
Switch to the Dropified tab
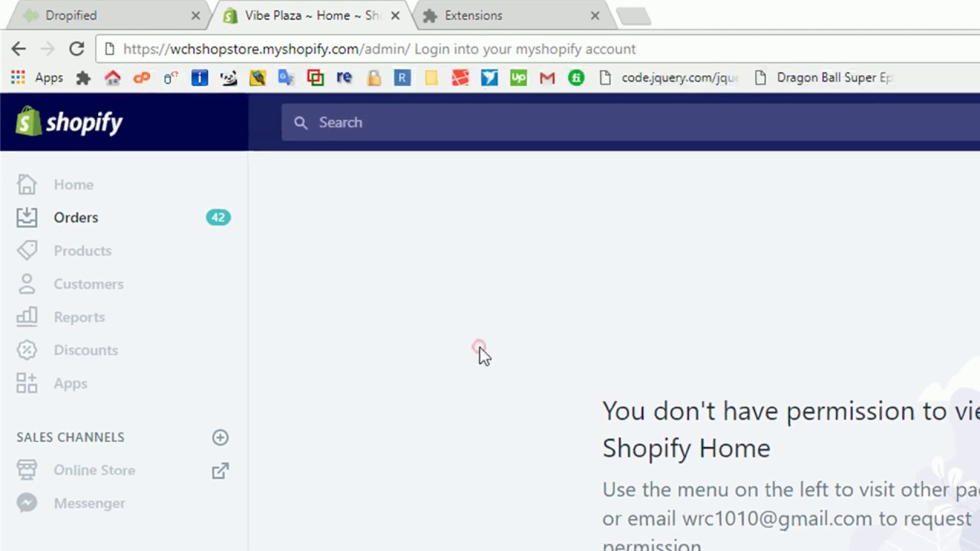107,15
